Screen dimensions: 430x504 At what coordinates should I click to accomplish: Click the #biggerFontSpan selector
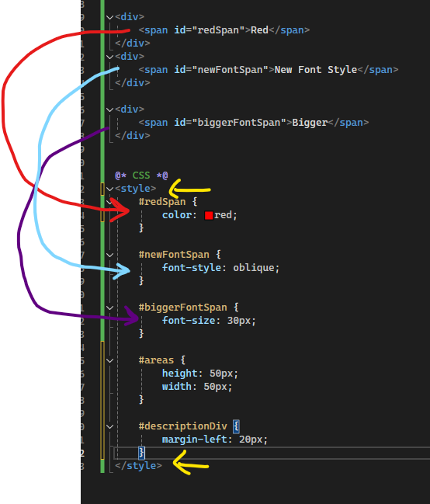coord(182,308)
